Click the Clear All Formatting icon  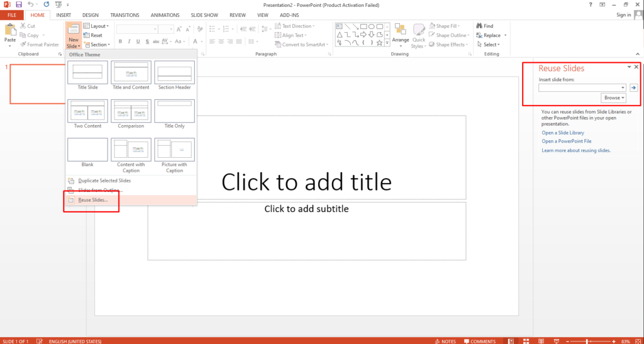201,29
